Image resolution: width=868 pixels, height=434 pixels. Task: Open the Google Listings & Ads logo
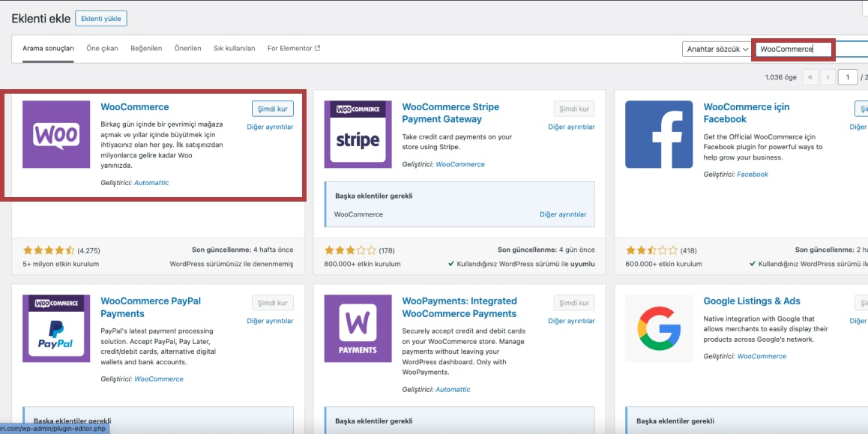(659, 328)
